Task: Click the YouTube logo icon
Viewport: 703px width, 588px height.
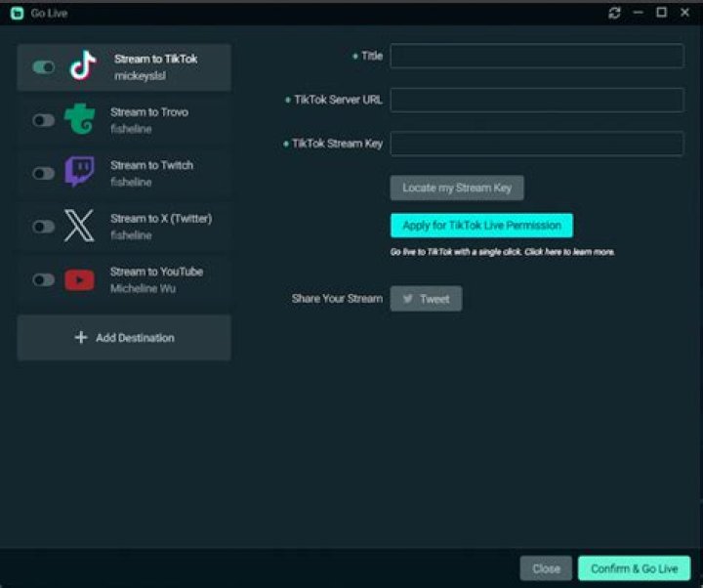Action: 79,280
